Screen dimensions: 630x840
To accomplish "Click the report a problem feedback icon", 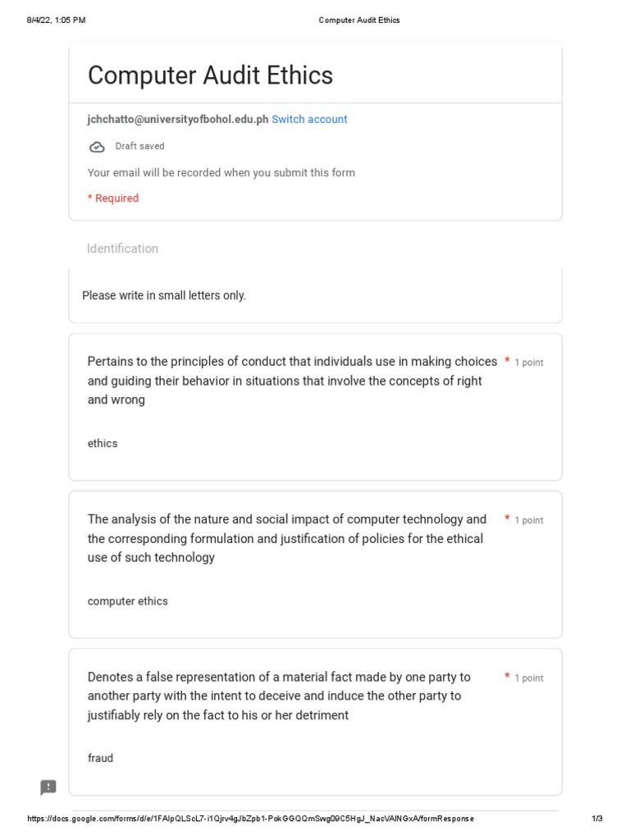I will click(48, 787).
